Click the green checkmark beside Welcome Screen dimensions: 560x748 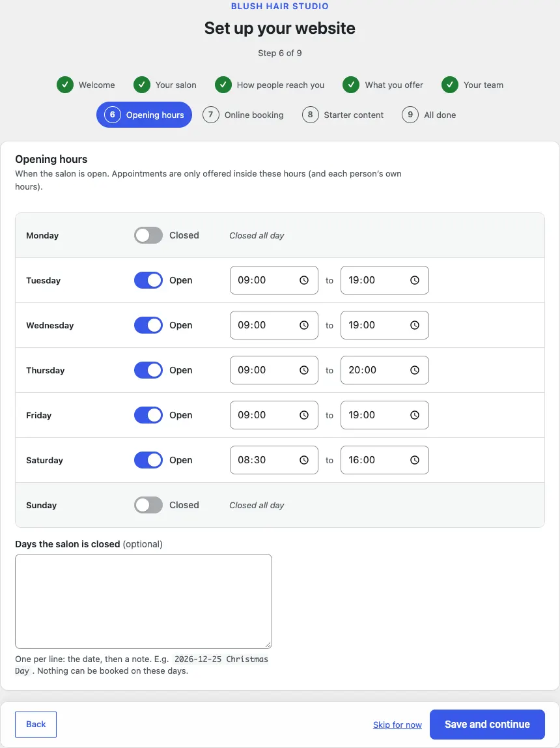(65, 85)
